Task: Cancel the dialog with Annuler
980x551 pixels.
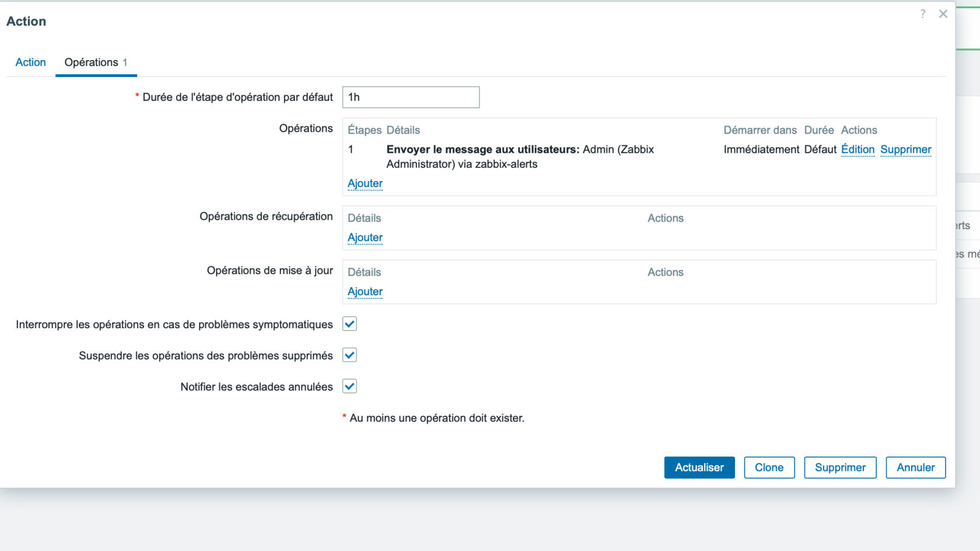Action: coord(915,468)
